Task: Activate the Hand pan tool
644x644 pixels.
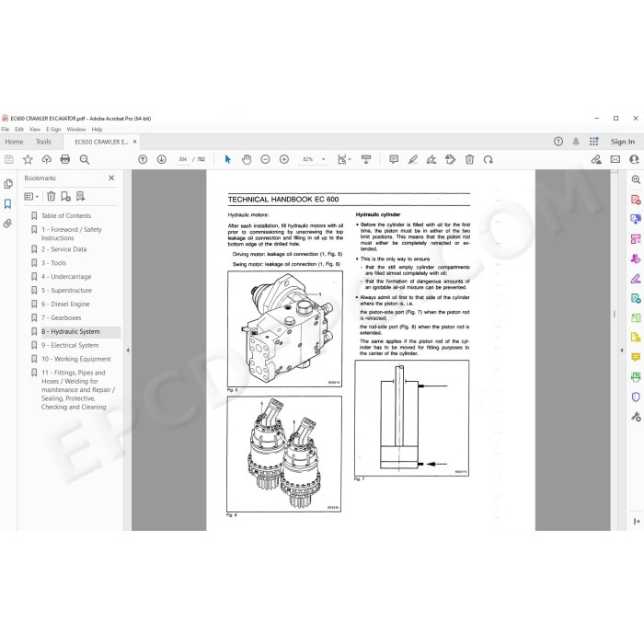Action: coord(247,159)
